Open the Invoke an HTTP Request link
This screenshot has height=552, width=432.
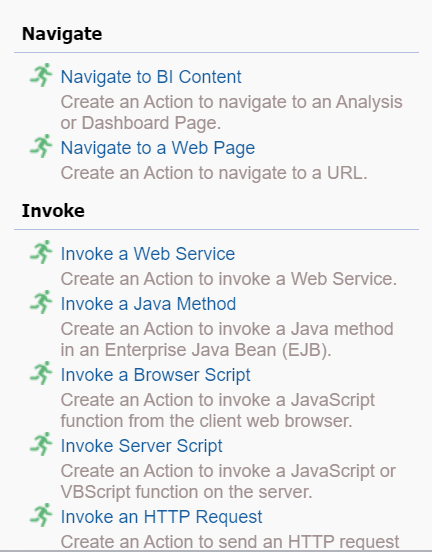(x=161, y=517)
